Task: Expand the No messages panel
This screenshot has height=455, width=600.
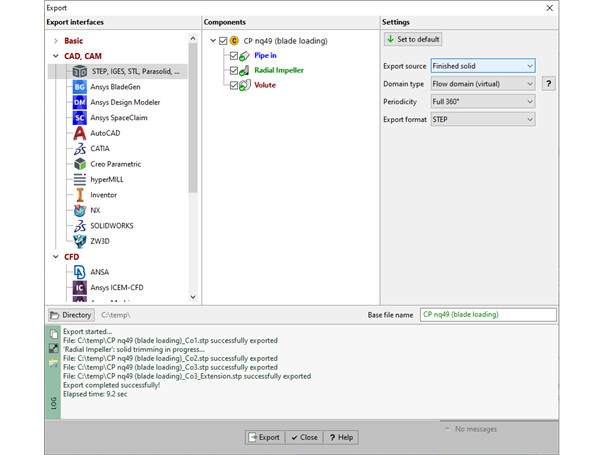Action: (x=447, y=429)
